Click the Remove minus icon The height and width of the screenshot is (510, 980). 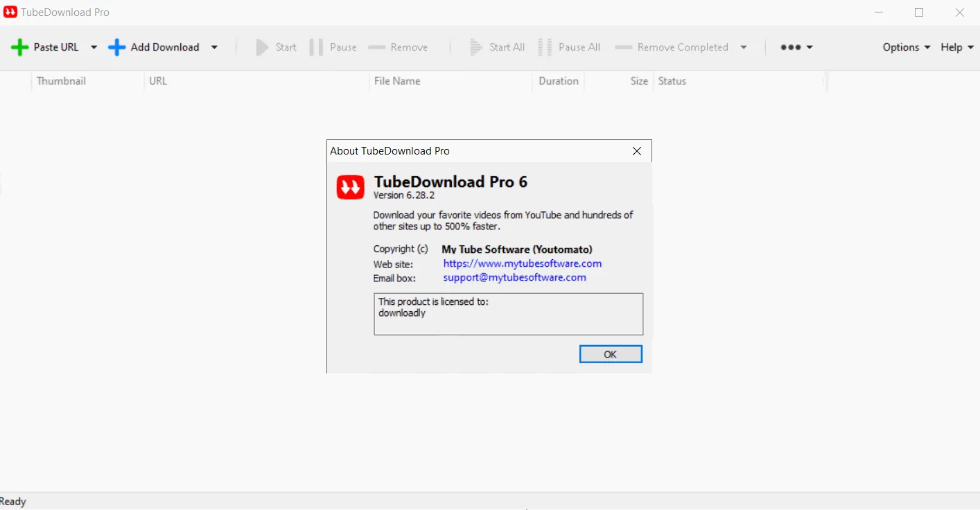point(376,47)
